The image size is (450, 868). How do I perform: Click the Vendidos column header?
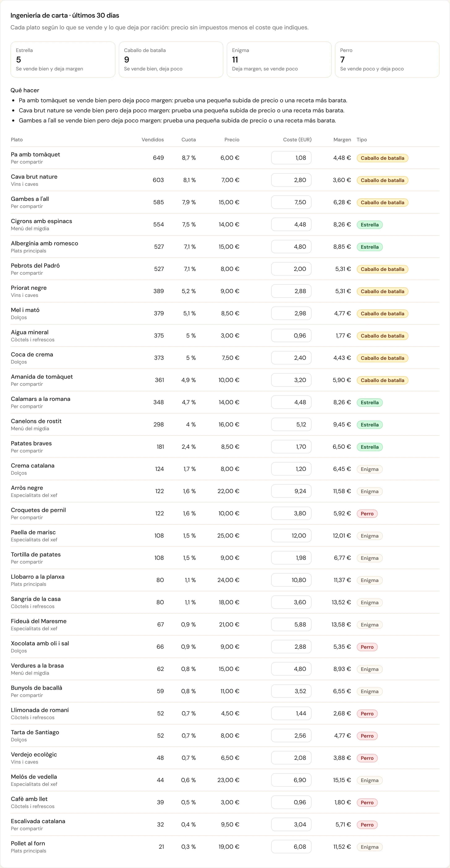[x=152, y=139]
